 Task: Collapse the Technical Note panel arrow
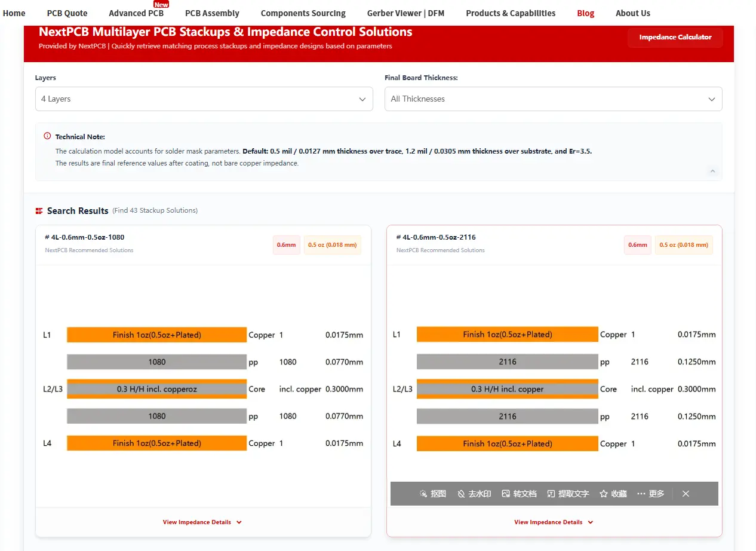tap(712, 172)
